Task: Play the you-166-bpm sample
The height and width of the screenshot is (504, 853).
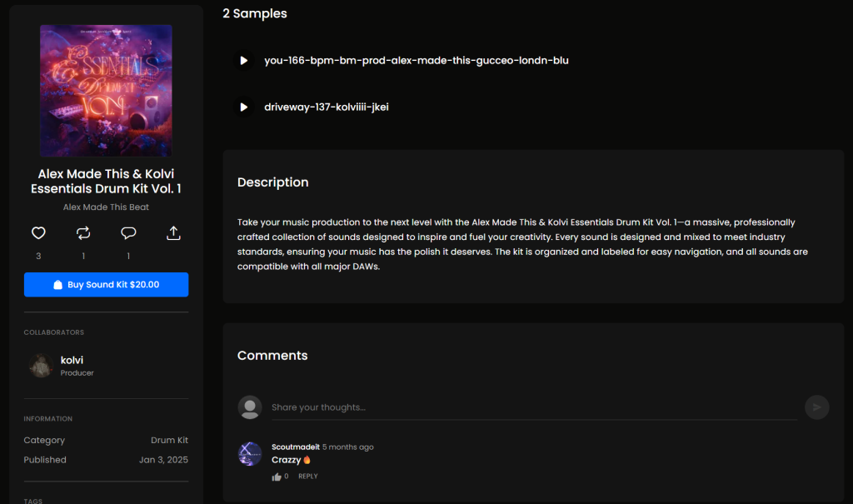Action: pyautogui.click(x=244, y=61)
